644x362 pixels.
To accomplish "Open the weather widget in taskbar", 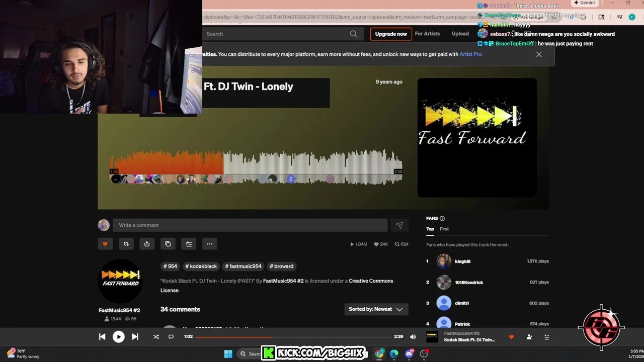I will [x=23, y=353].
